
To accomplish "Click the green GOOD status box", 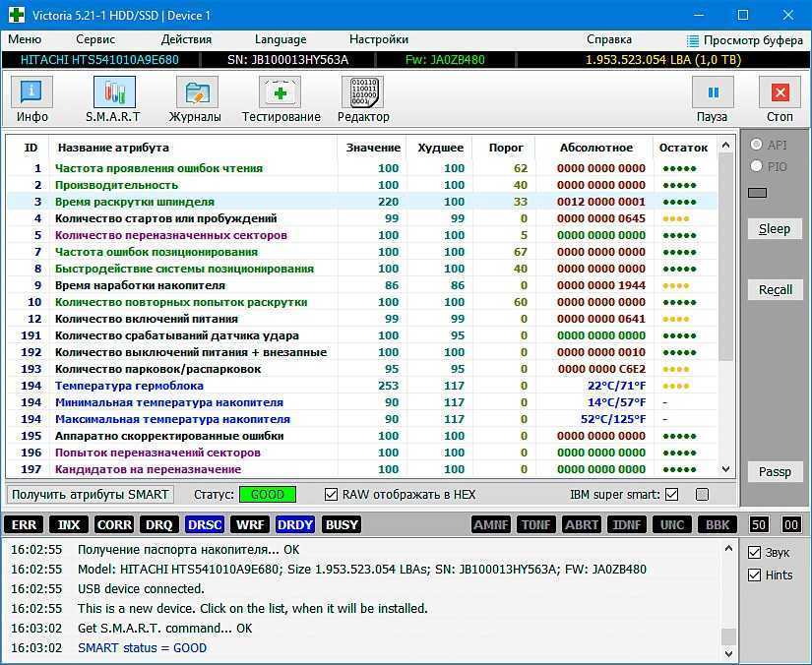I will 267,494.
